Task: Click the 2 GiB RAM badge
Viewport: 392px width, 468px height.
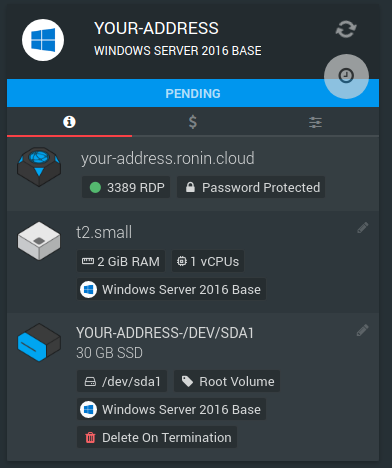Action: coord(121,261)
